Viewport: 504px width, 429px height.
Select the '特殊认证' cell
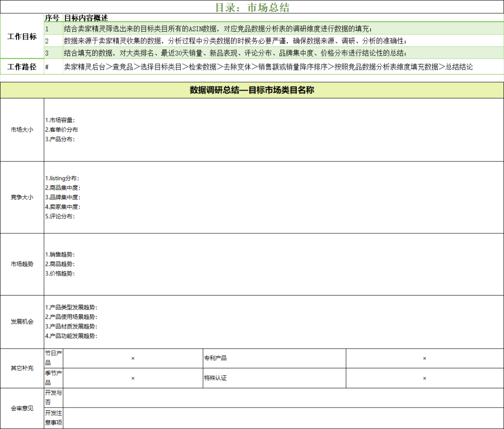tap(274, 378)
